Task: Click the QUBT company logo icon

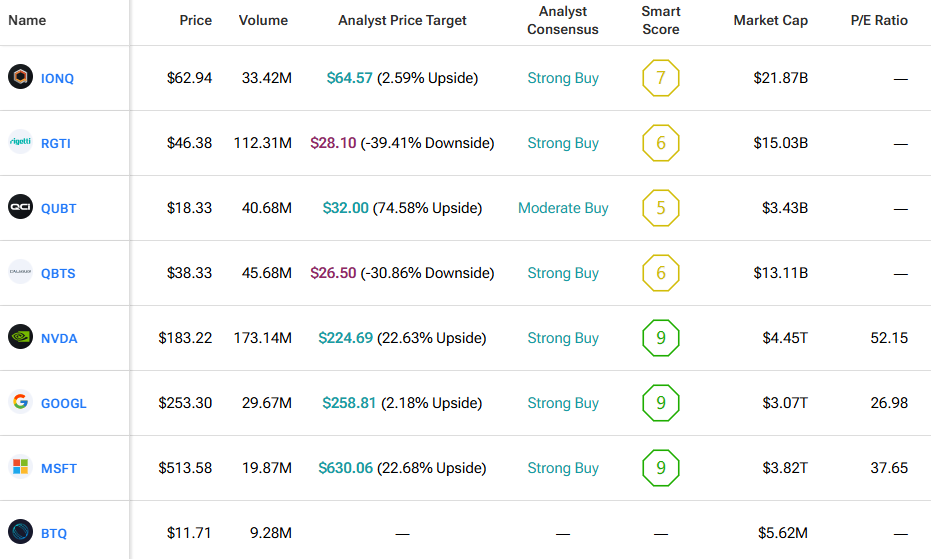Action: (20, 207)
